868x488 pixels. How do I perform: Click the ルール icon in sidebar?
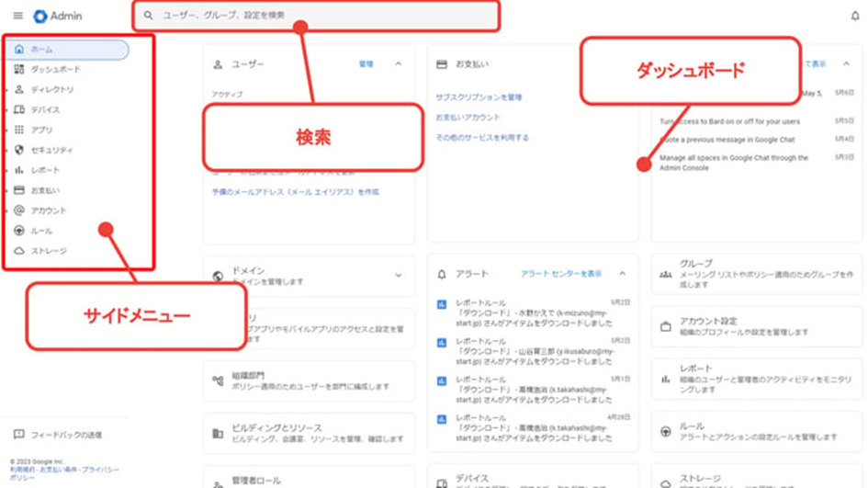point(19,231)
